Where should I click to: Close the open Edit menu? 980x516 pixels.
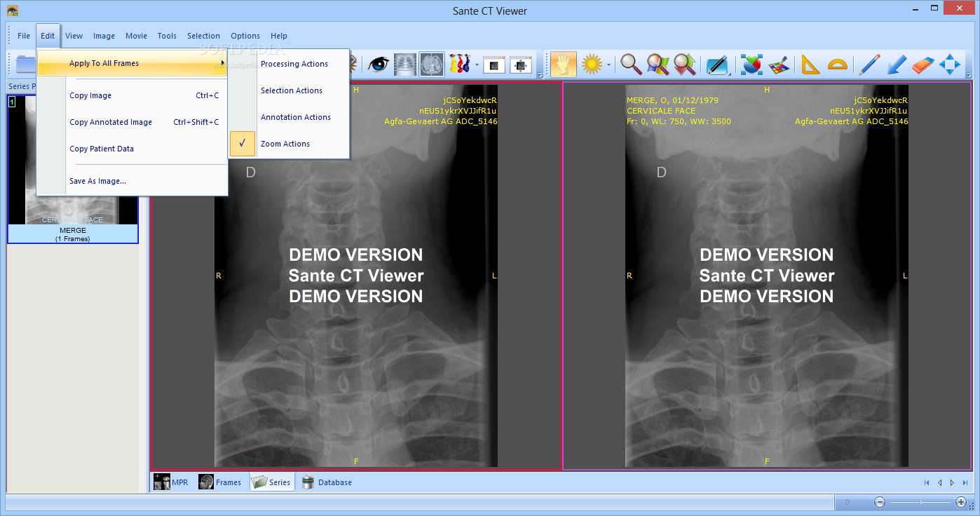pos(48,36)
